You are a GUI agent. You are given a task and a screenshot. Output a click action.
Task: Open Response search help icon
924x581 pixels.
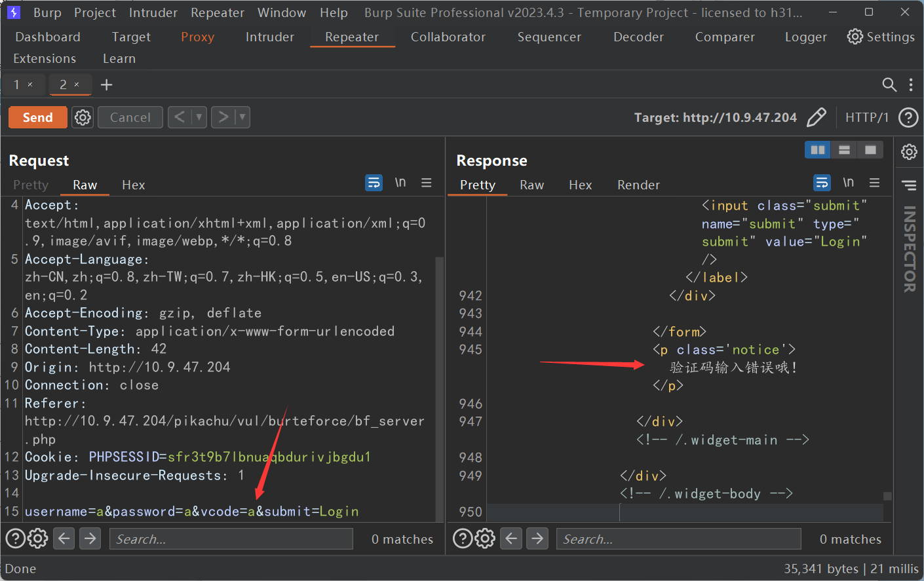coord(463,538)
